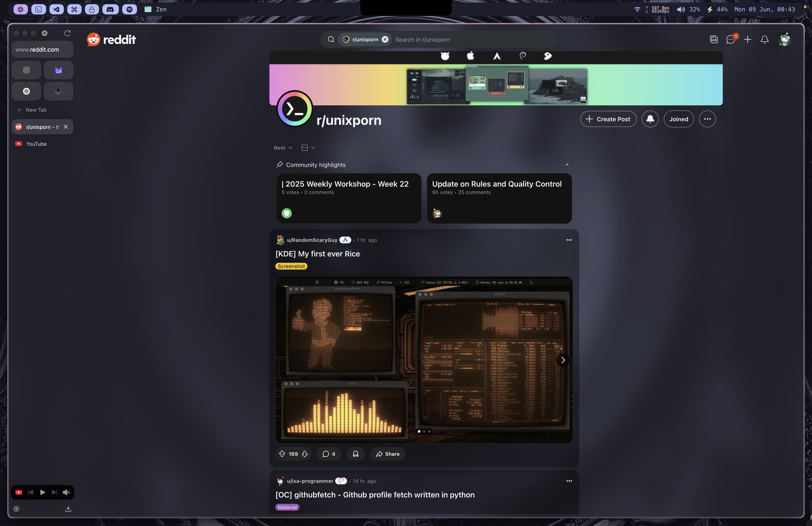Collapse the Community highlights section

point(567,165)
